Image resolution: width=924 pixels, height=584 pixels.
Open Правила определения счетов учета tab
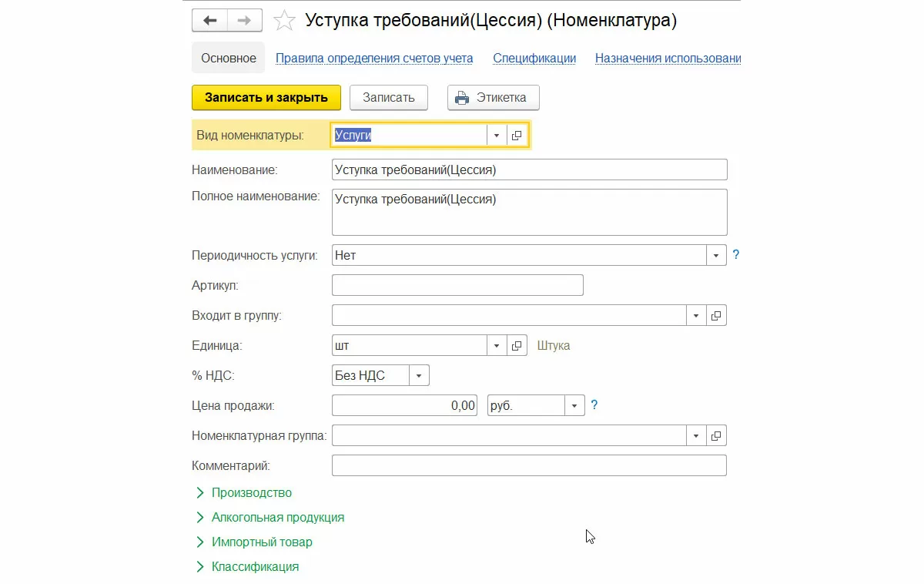click(x=374, y=59)
